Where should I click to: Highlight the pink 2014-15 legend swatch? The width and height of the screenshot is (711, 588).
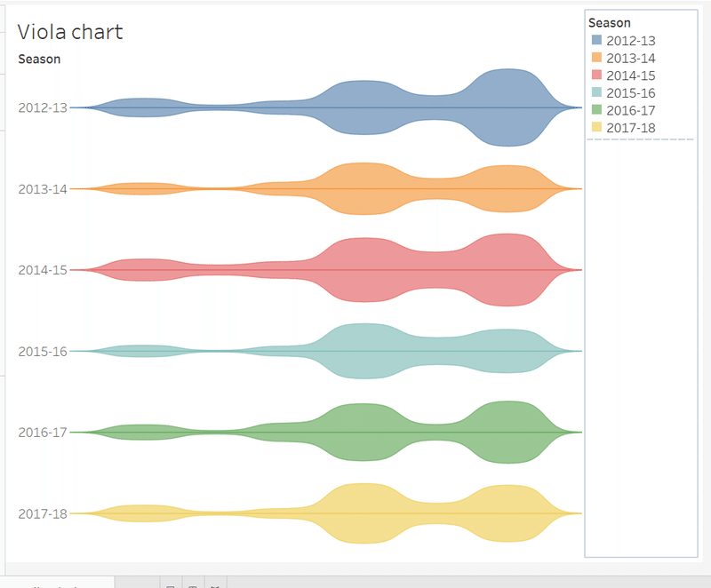596,75
